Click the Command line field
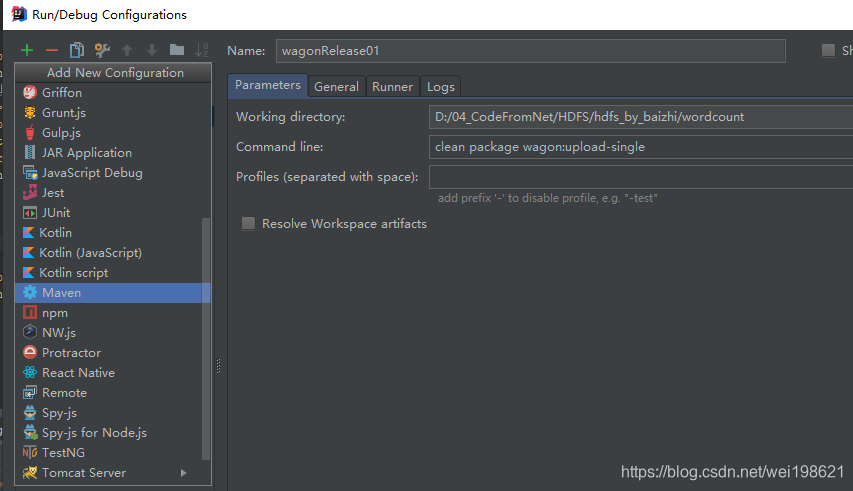This screenshot has height=491, width=853. coord(641,147)
